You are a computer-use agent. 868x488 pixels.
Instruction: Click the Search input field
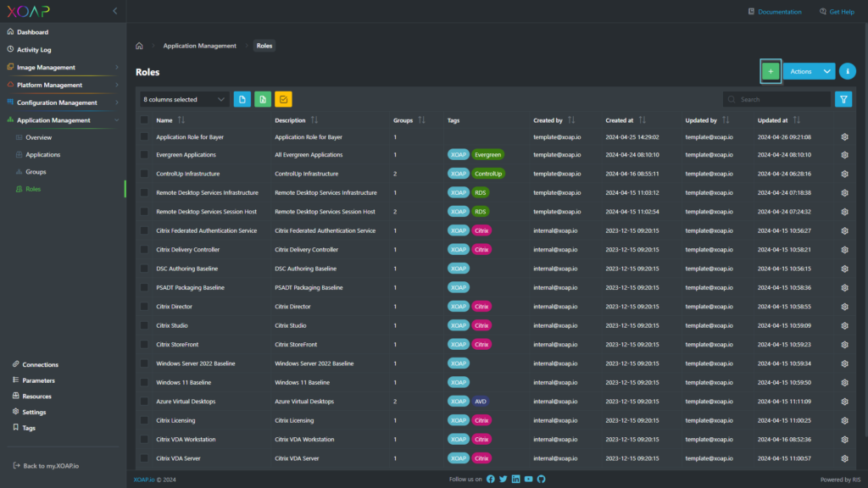(x=776, y=100)
